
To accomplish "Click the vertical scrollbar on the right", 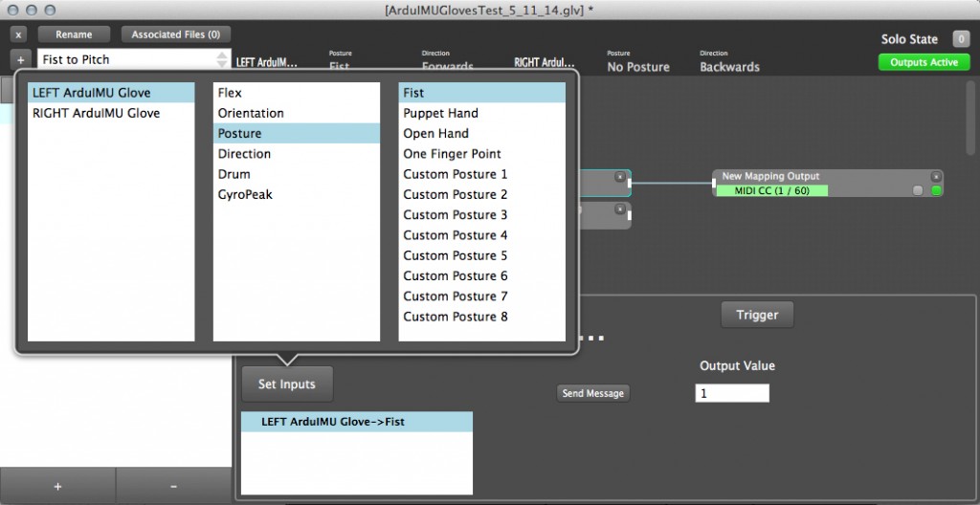I will (970, 119).
